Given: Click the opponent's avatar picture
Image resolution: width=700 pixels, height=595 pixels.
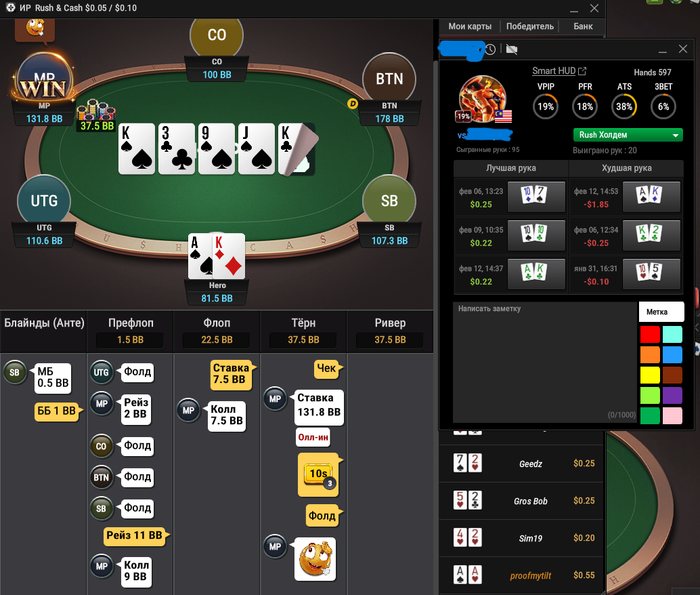Looking at the screenshot, I should point(483,99).
